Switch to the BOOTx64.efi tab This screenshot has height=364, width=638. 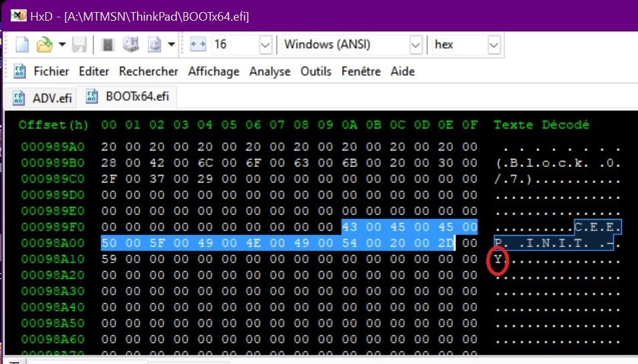(x=127, y=97)
